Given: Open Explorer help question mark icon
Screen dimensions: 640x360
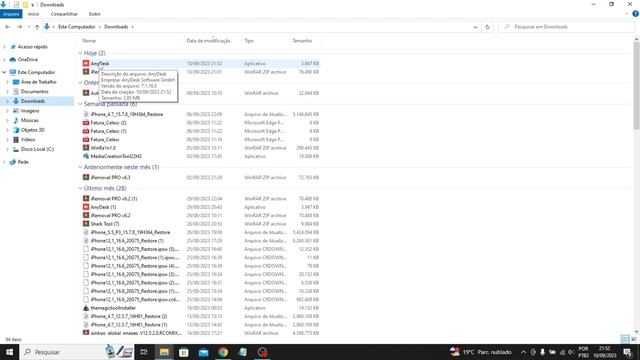Looking at the screenshot, I should point(635,14).
